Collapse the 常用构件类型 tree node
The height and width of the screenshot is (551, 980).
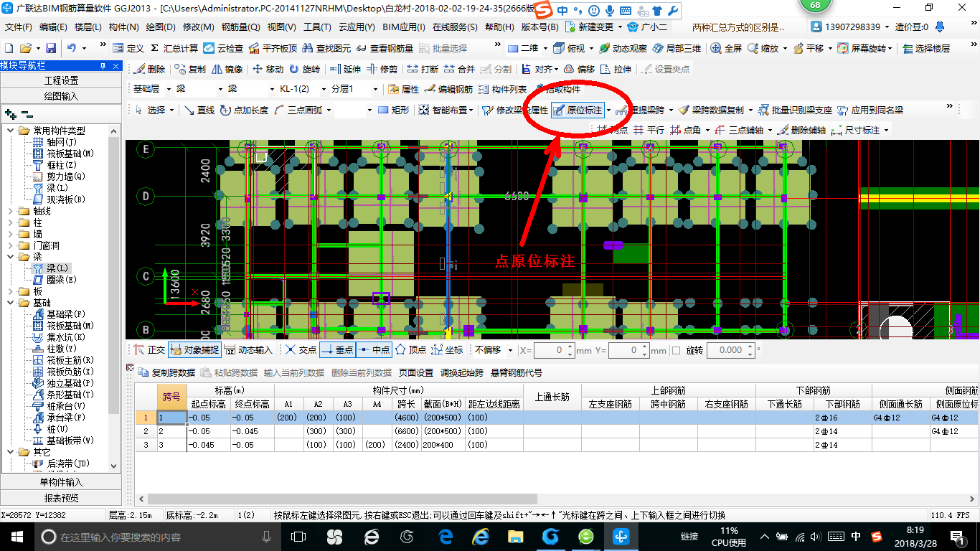coord(10,131)
